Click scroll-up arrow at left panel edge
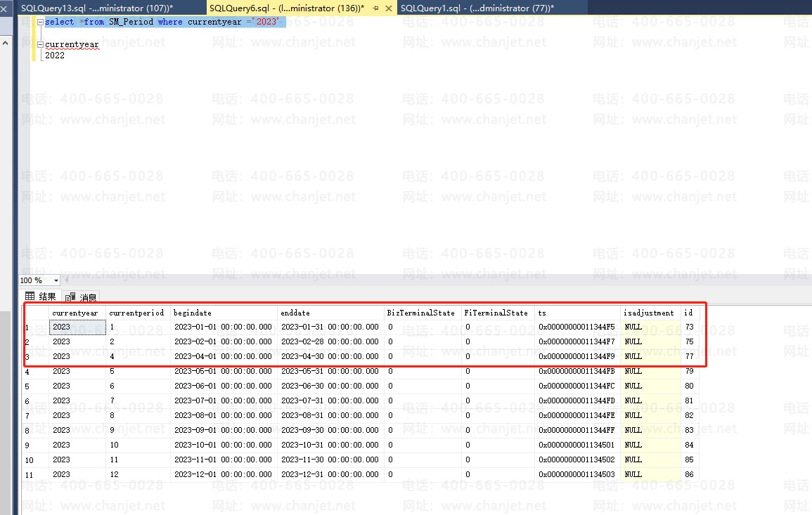This screenshot has width=812, height=515. [5, 43]
